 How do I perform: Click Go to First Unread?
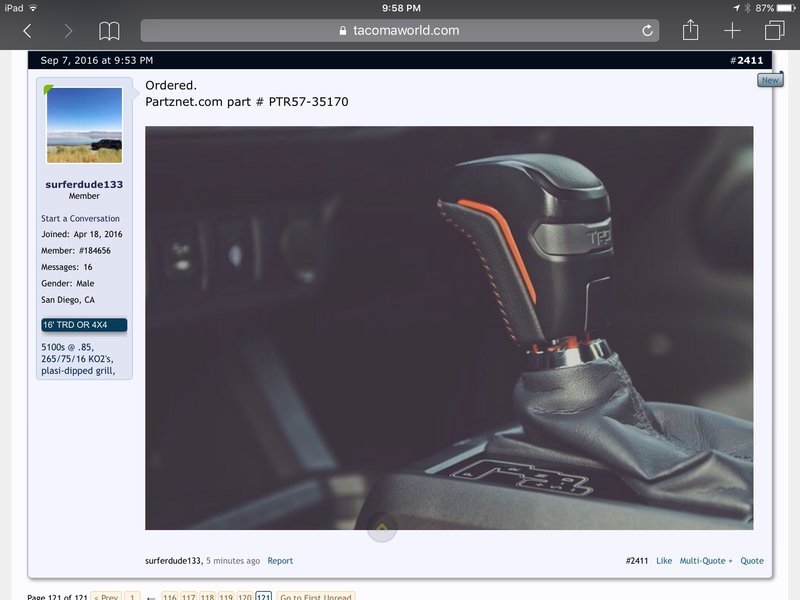[x=316, y=596]
